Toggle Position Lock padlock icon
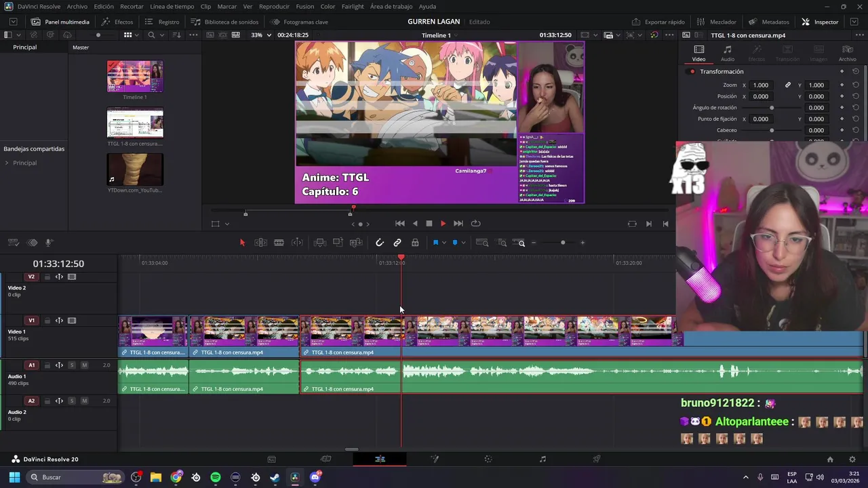This screenshot has width=868, height=488. pos(415,243)
